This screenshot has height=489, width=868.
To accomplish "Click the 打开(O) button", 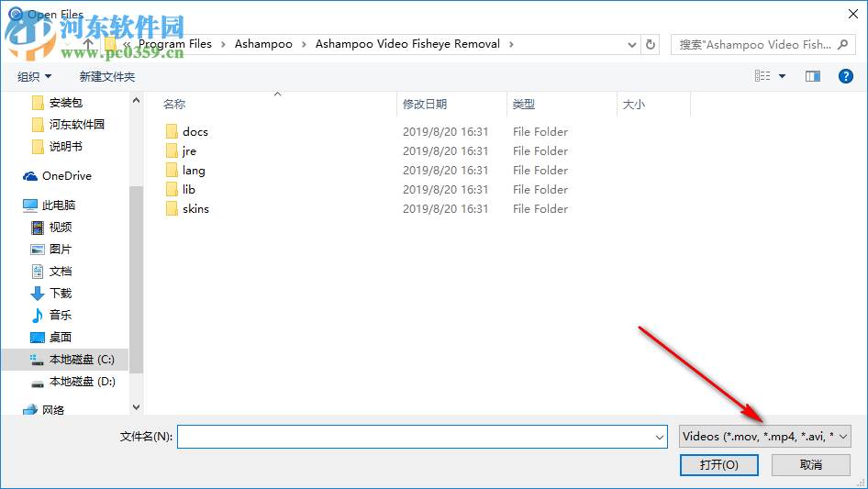I will (x=719, y=464).
